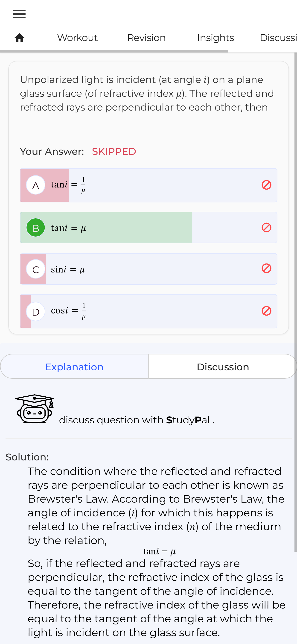The width and height of the screenshot is (297, 644).
Task: Open the Workout tab
Action: 77,38
